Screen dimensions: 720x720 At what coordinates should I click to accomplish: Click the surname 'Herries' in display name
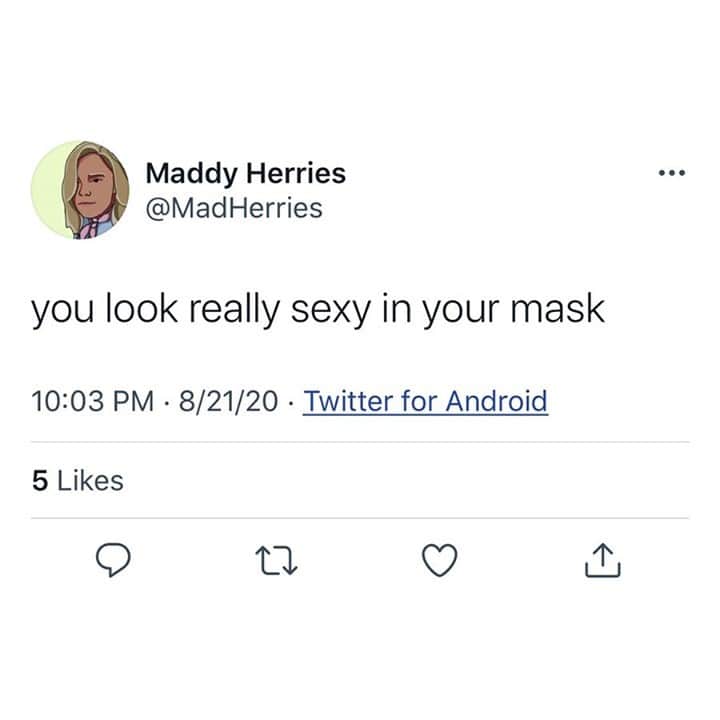pyautogui.click(x=296, y=173)
